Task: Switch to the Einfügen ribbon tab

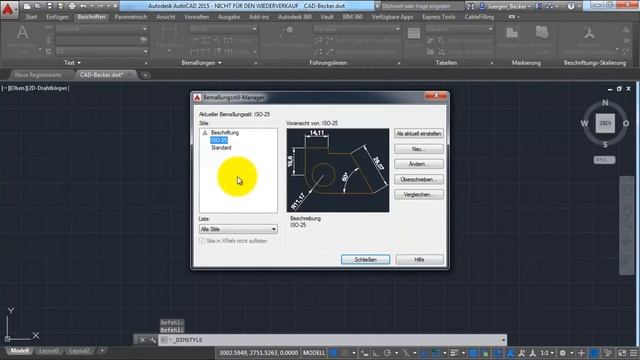Action: click(x=57, y=17)
